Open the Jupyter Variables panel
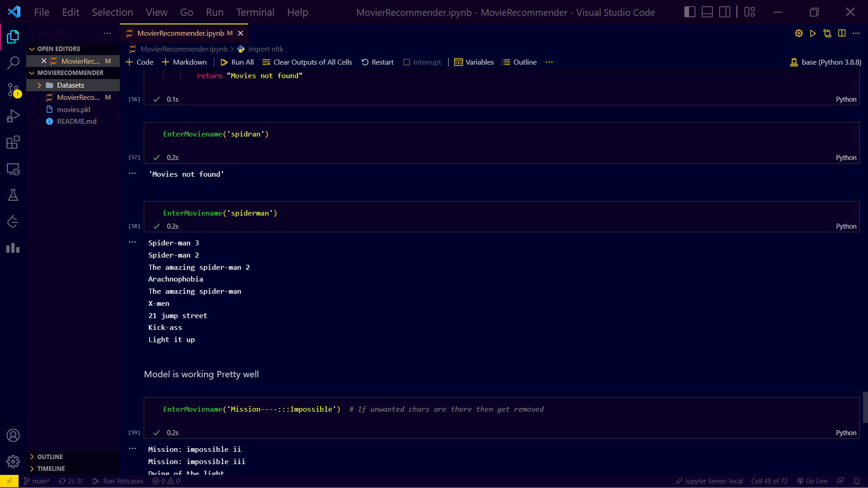This screenshot has width=868, height=488. point(474,62)
